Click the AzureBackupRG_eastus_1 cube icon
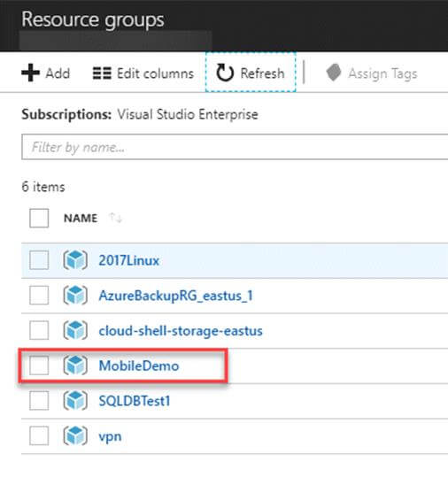Viewport: 448px width, 485px height. click(75, 295)
